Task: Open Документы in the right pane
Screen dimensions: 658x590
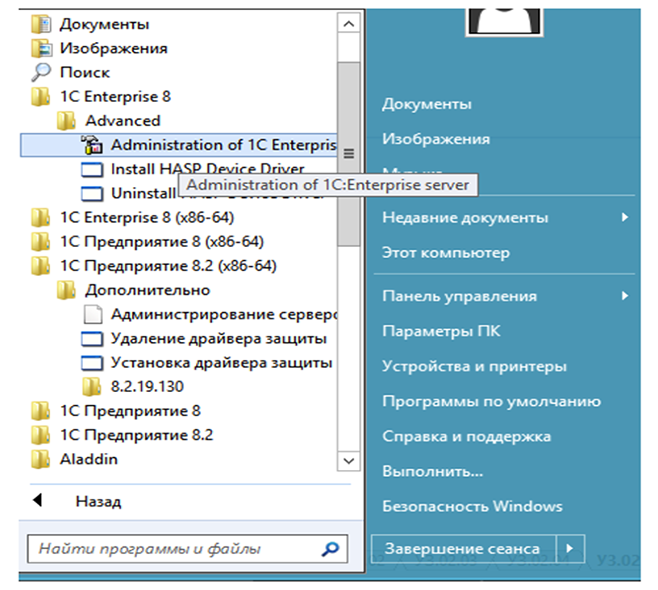Action: click(x=427, y=104)
